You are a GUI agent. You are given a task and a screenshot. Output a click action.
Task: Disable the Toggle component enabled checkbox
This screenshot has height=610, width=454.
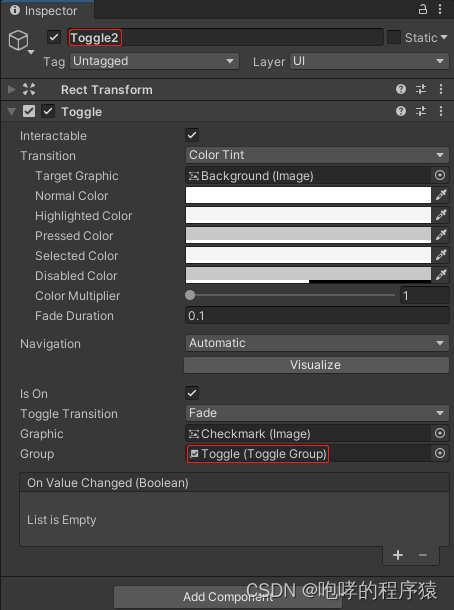point(48,111)
